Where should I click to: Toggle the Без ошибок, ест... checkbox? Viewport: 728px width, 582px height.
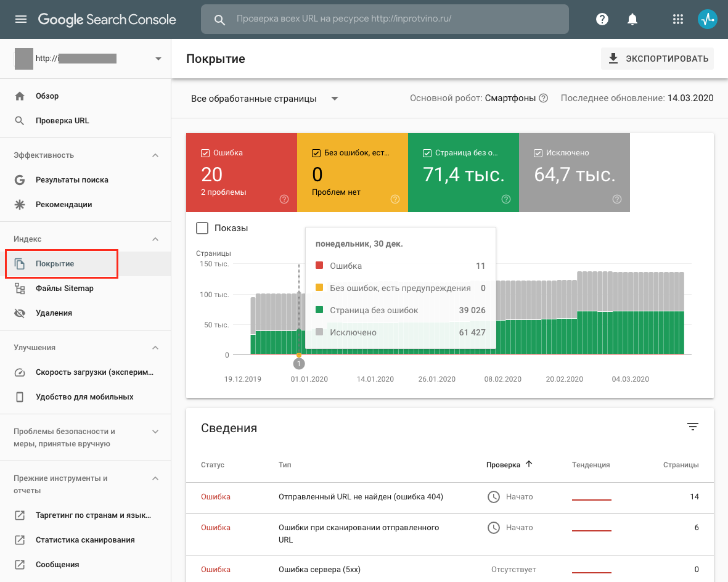tap(316, 153)
